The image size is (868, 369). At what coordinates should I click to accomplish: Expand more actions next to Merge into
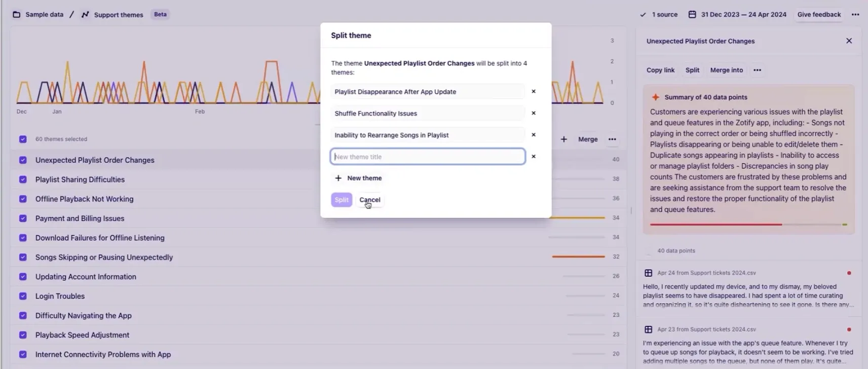coord(757,70)
